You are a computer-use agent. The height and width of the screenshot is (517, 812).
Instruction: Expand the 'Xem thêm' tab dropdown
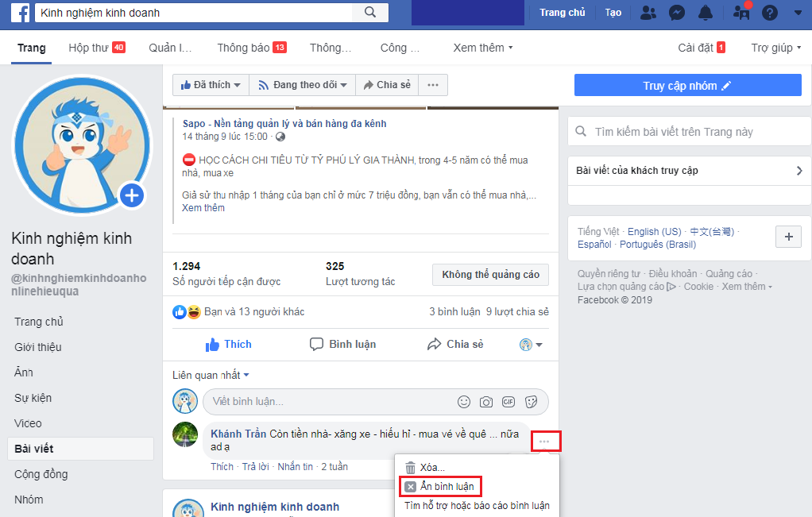[x=482, y=48]
